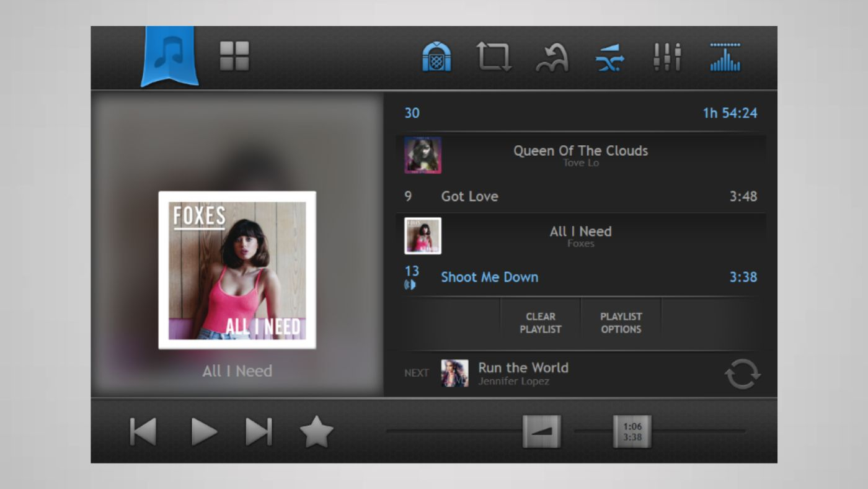Toggle the repeat loop icon
Screen dimensions: 868x489
click(x=494, y=57)
